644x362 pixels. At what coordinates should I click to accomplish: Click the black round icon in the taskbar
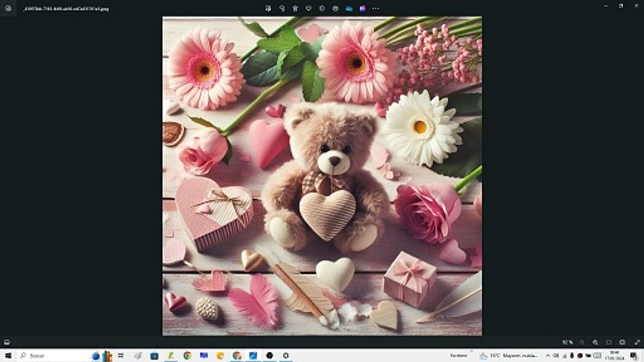pos(269,355)
